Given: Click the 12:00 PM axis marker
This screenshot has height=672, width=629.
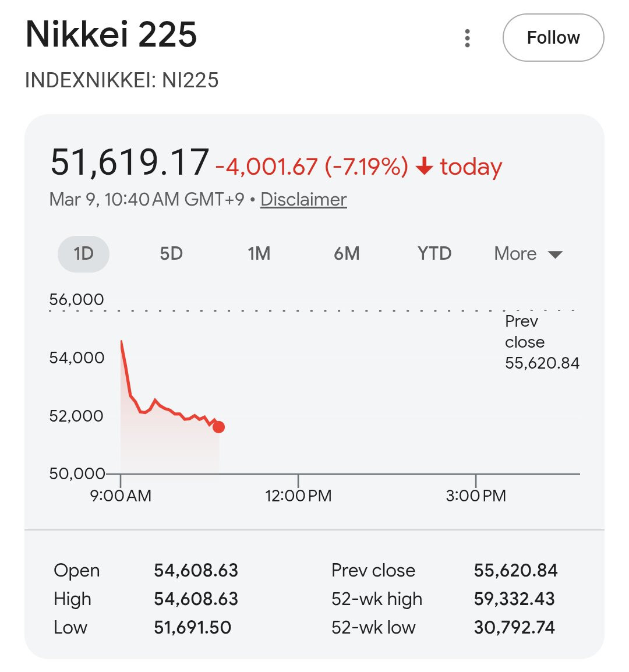Looking at the screenshot, I should point(298,496).
